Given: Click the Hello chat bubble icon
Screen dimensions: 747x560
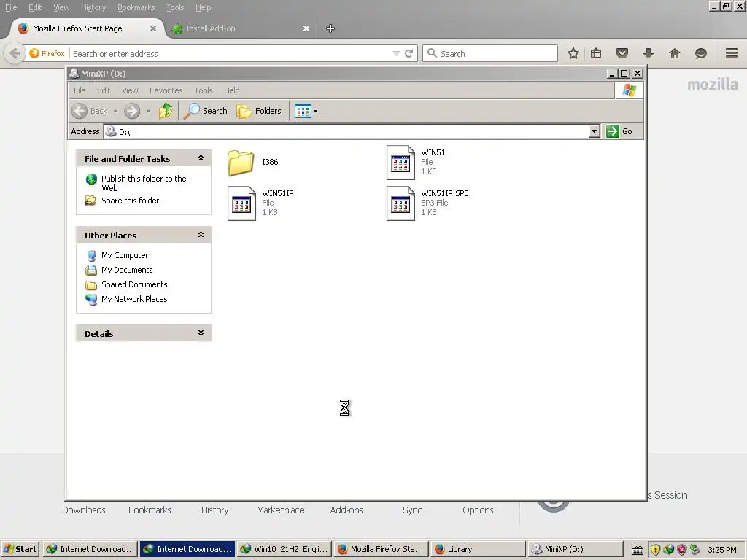Looking at the screenshot, I should point(701,53).
